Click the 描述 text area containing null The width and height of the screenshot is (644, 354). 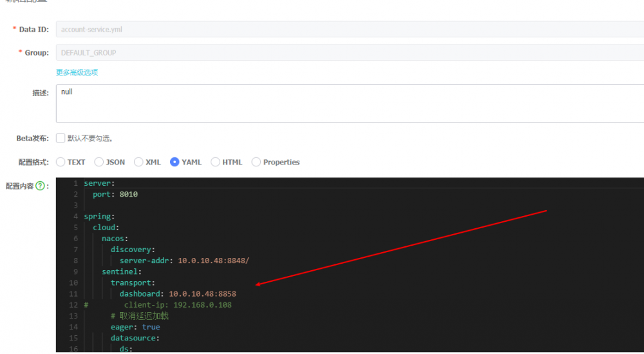click(x=350, y=104)
